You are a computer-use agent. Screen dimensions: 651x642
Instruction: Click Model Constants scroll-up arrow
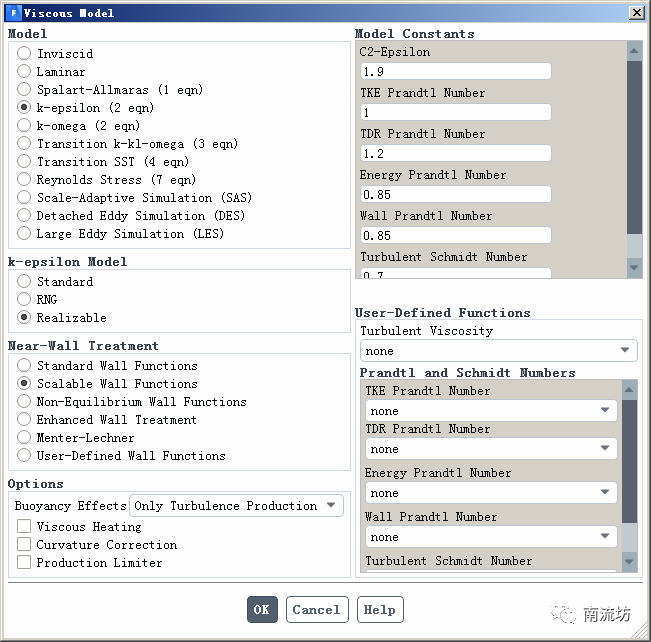tap(634, 51)
